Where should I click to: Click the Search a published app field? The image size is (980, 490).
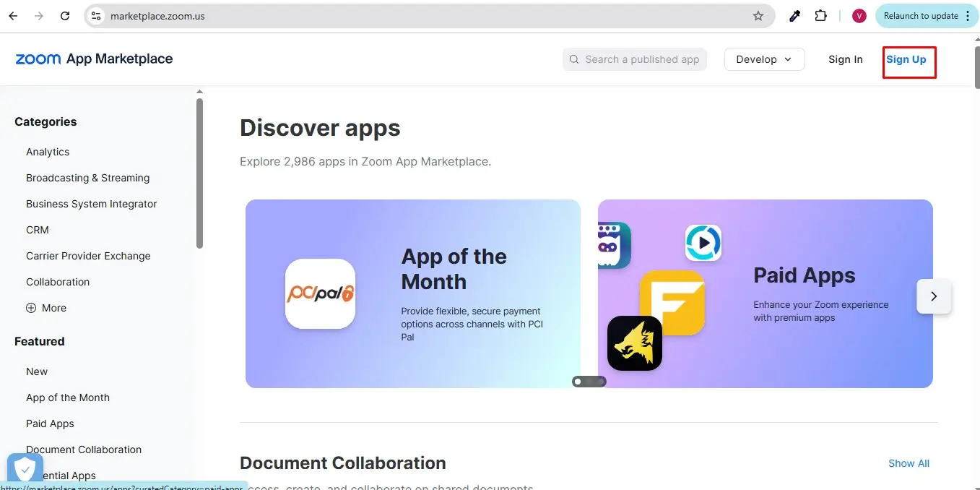pyautogui.click(x=635, y=59)
